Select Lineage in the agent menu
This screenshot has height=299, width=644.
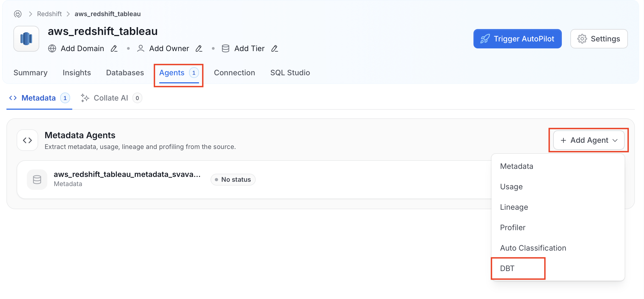click(x=558, y=207)
